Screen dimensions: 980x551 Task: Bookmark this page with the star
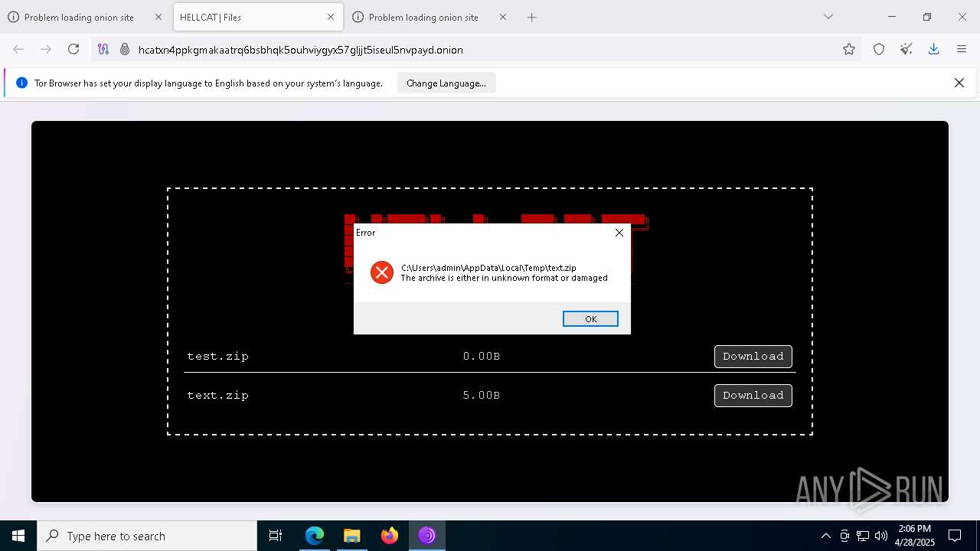point(849,50)
